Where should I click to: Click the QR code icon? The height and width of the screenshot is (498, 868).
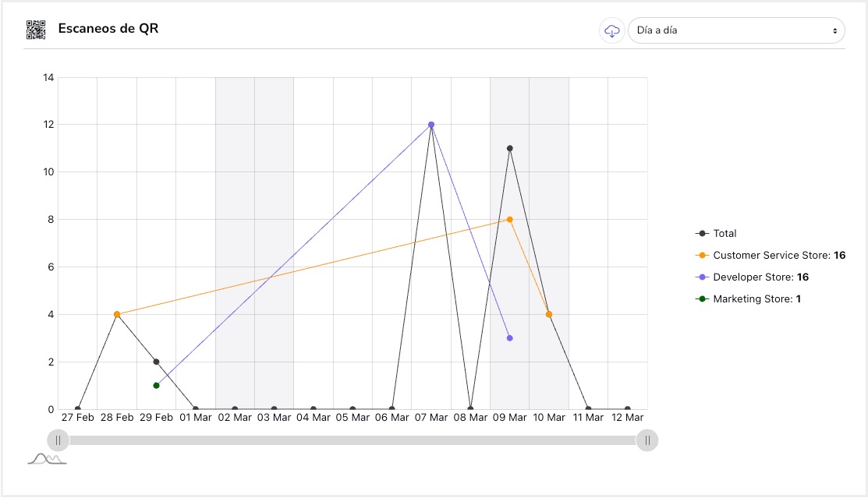click(36, 30)
